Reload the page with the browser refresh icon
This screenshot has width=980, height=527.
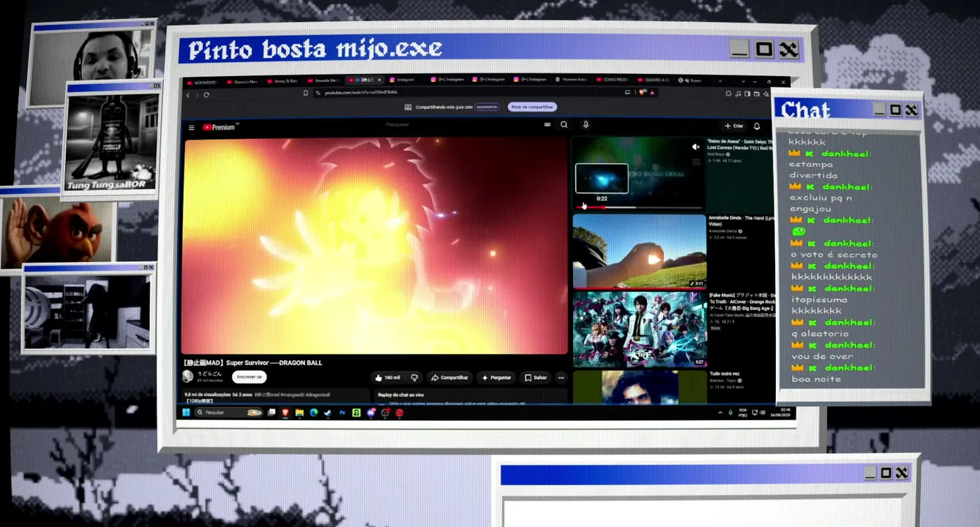[206, 94]
